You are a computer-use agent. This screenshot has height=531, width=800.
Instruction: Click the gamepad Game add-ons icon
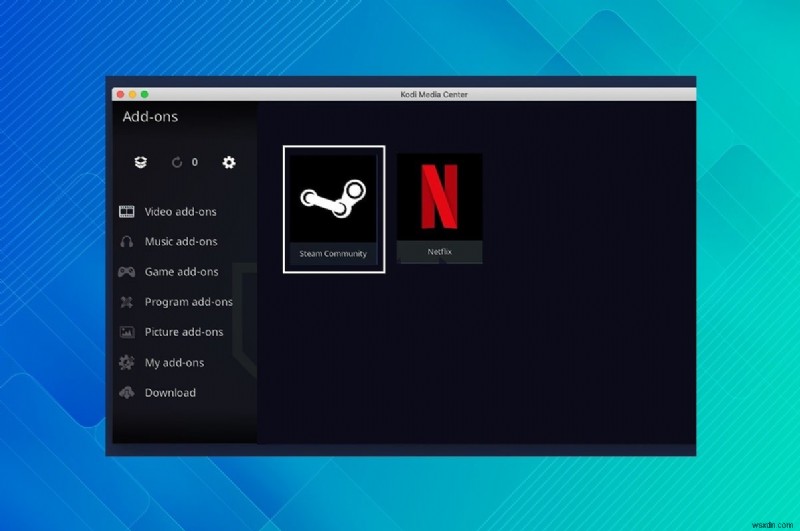pyautogui.click(x=127, y=271)
